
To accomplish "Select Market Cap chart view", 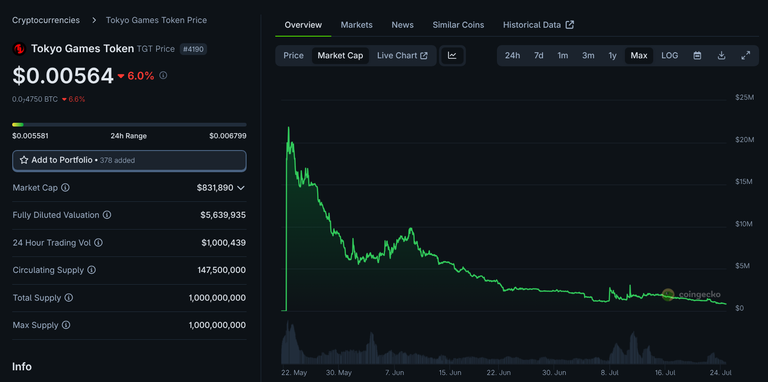I will (340, 55).
